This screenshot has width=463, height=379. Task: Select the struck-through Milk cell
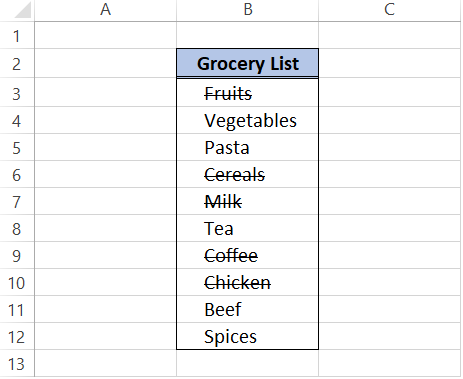click(247, 201)
